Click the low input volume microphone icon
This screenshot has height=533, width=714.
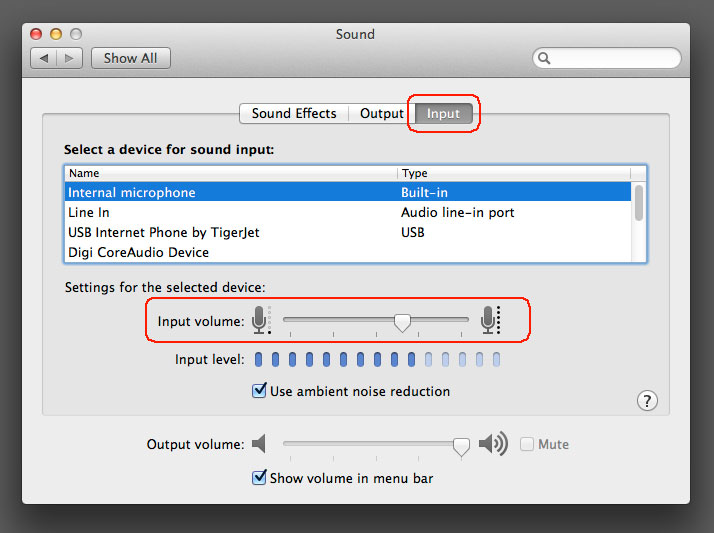pos(261,320)
